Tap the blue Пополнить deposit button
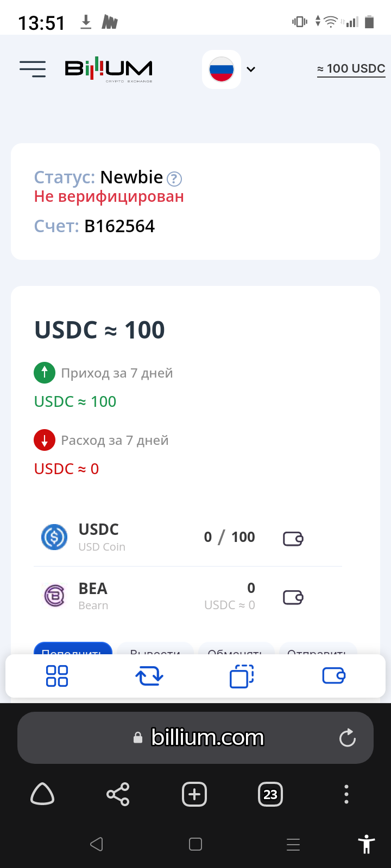391x868 pixels. coord(73,649)
